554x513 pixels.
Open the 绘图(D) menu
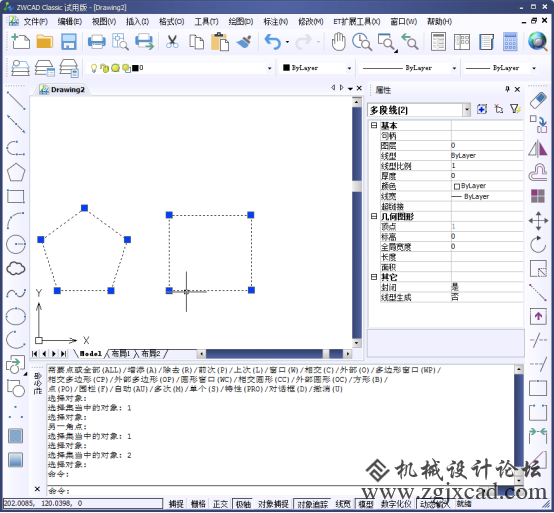tap(241, 22)
